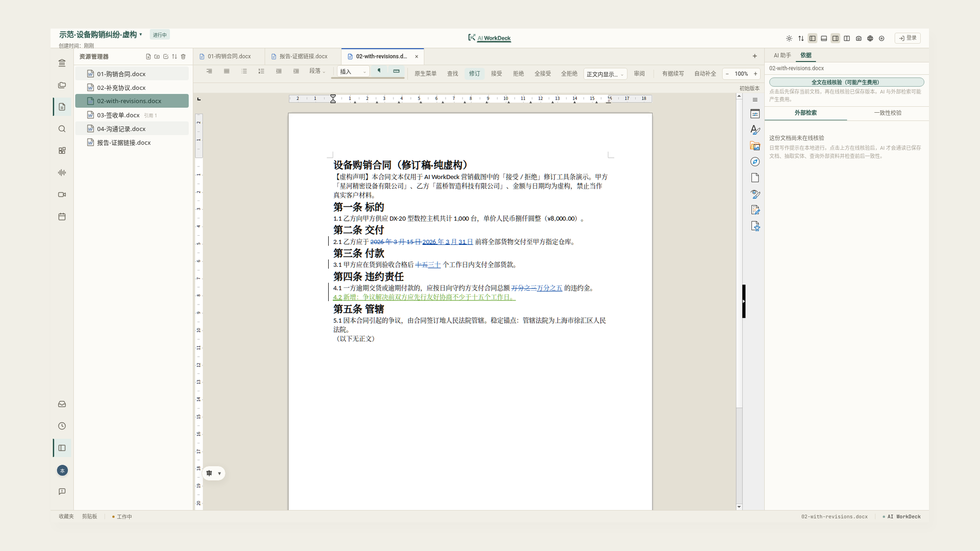Screen dimensions: 980x551
Task: Toggle bottom panel layout button in top bar
Action: (824, 38)
